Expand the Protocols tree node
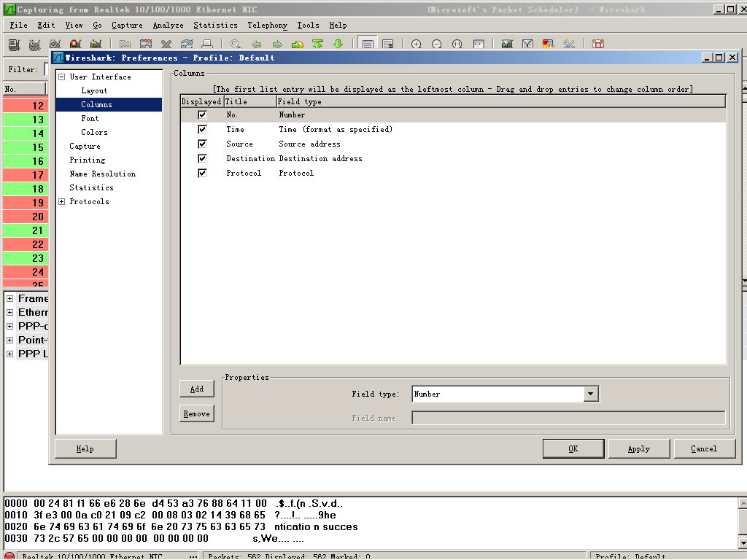This screenshot has width=747, height=560. (61, 201)
